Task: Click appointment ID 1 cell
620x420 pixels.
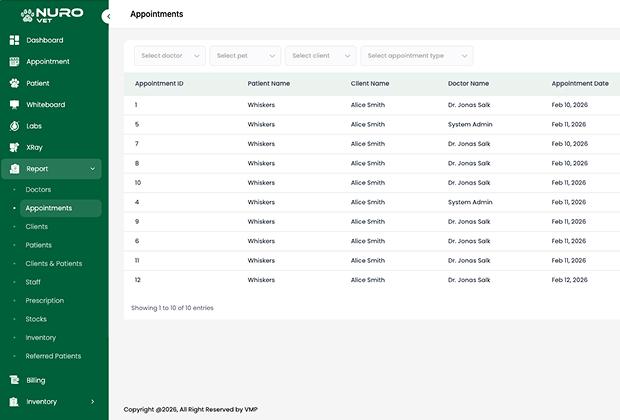Action: pos(136,105)
